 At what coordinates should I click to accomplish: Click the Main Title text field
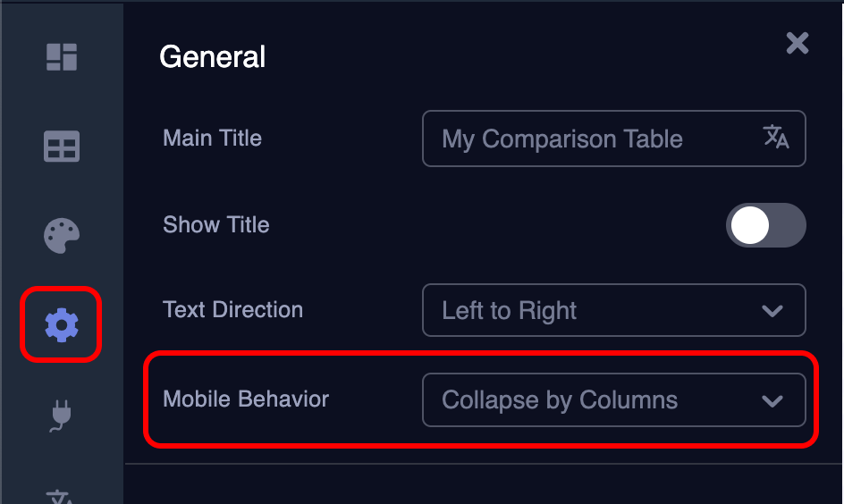590,139
